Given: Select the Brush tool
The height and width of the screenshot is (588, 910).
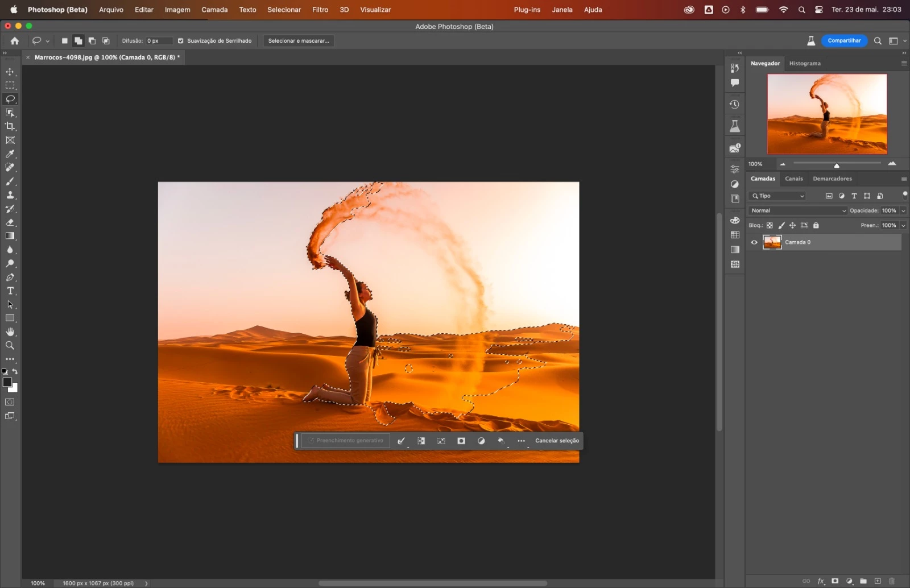Looking at the screenshot, I should click(x=10, y=181).
